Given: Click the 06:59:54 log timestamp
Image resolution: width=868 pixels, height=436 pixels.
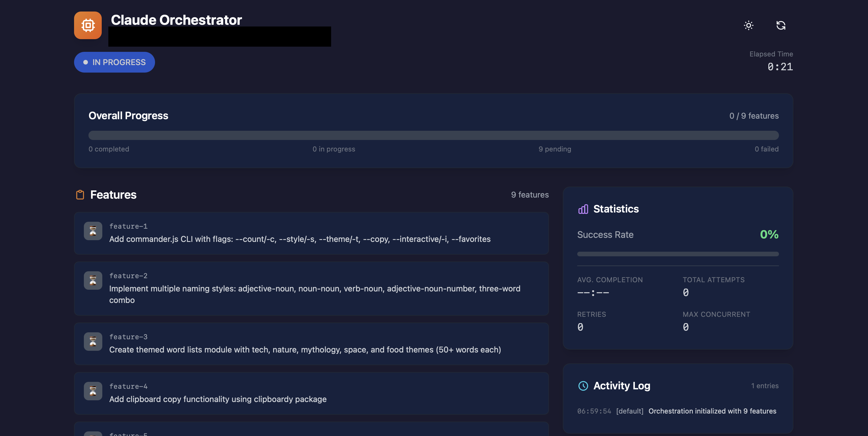Looking at the screenshot, I should pos(594,411).
